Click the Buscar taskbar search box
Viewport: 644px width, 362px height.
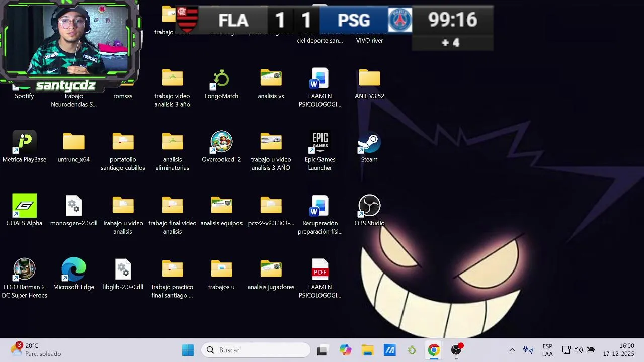256,350
